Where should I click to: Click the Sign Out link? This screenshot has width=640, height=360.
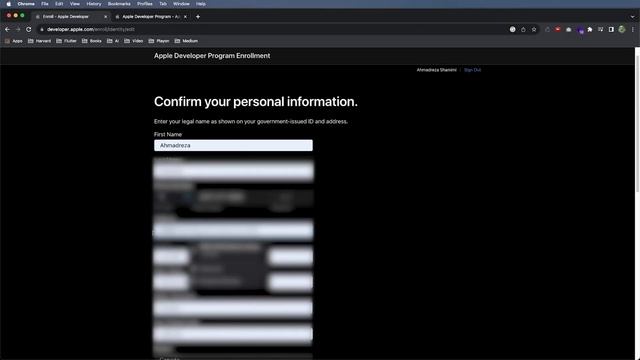[x=472, y=70]
